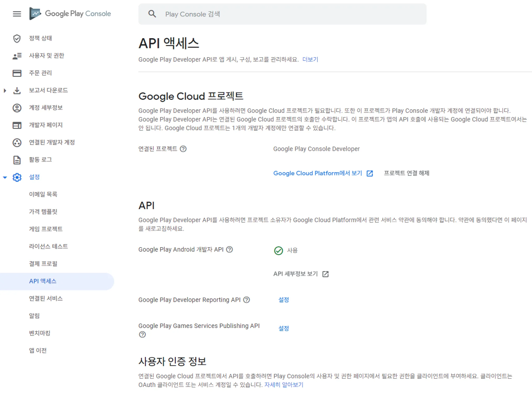Open 결제 프로필 menu item

click(43, 264)
